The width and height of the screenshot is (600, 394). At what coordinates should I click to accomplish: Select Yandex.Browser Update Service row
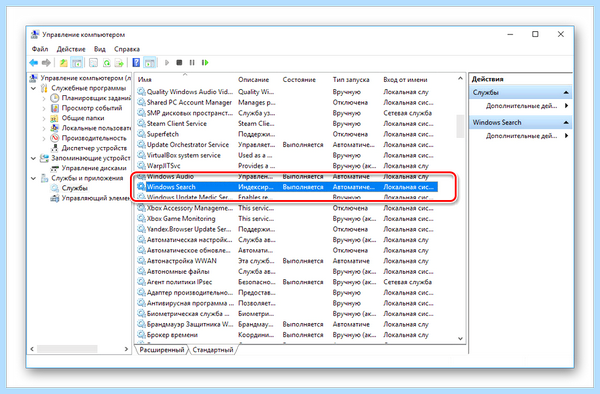coord(287,229)
